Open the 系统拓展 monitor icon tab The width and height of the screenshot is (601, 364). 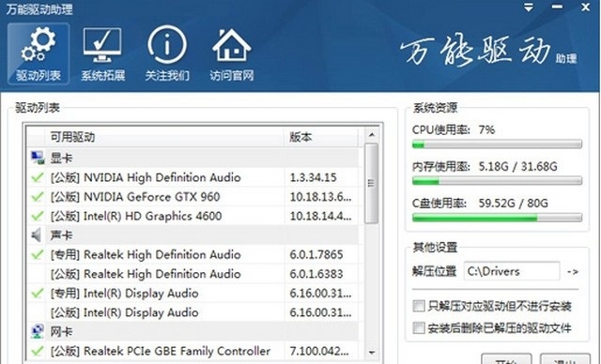click(x=102, y=53)
